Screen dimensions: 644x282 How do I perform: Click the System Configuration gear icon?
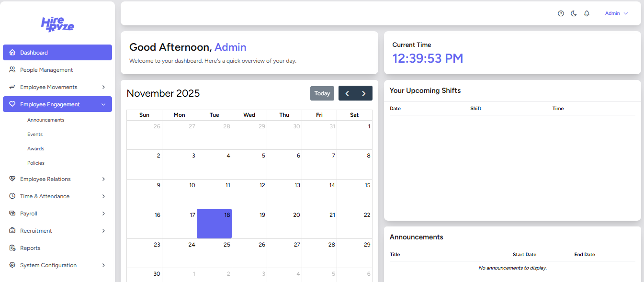pyautogui.click(x=12, y=265)
